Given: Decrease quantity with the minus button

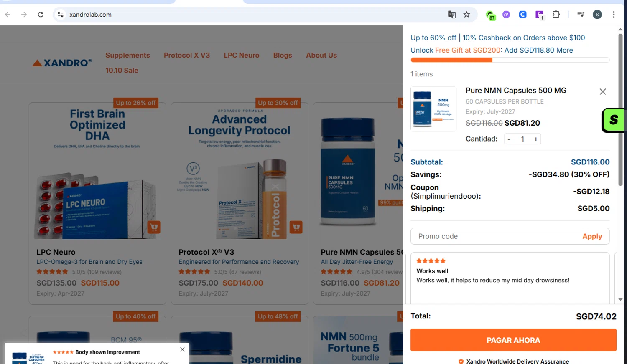Looking at the screenshot, I should pos(509,139).
